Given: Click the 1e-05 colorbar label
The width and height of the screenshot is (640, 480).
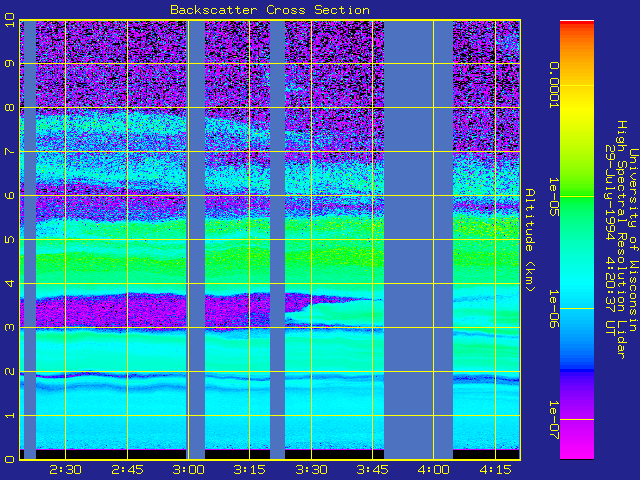Looking at the screenshot, I should (x=553, y=197).
